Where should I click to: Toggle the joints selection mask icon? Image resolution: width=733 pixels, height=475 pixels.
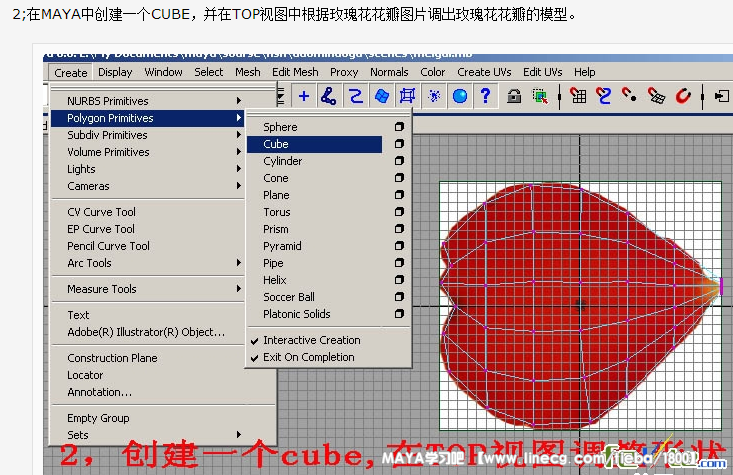click(x=329, y=96)
